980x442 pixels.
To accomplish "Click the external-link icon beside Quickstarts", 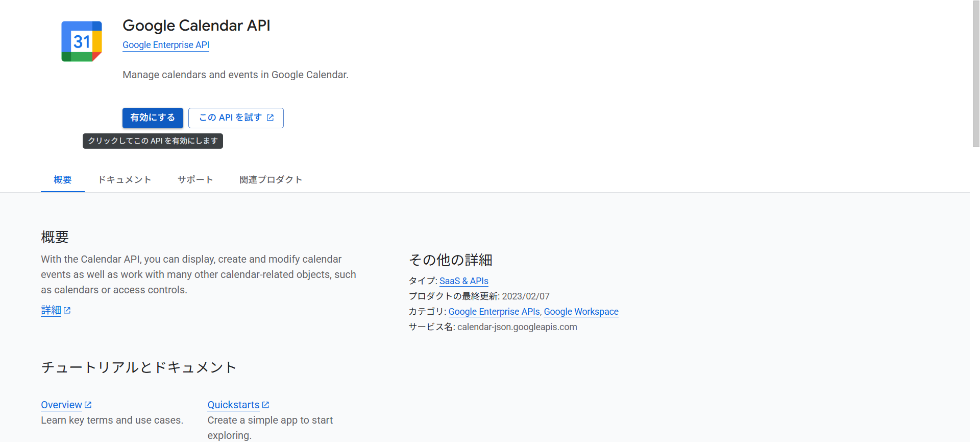I will [x=265, y=405].
